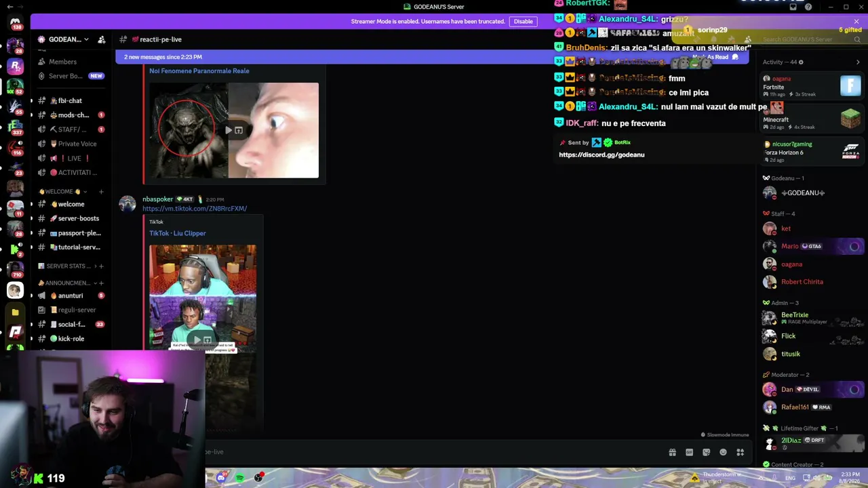Open Spotify from the Windows taskbar

pos(240,478)
